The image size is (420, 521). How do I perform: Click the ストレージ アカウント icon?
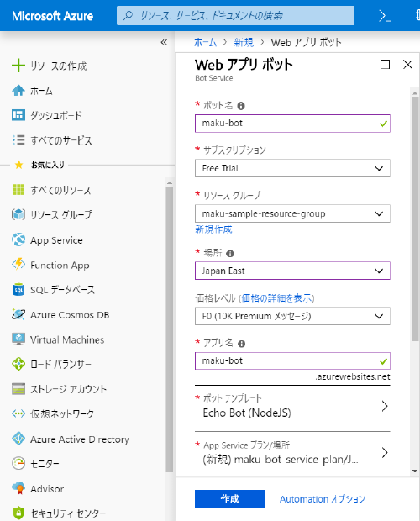pos(18,389)
